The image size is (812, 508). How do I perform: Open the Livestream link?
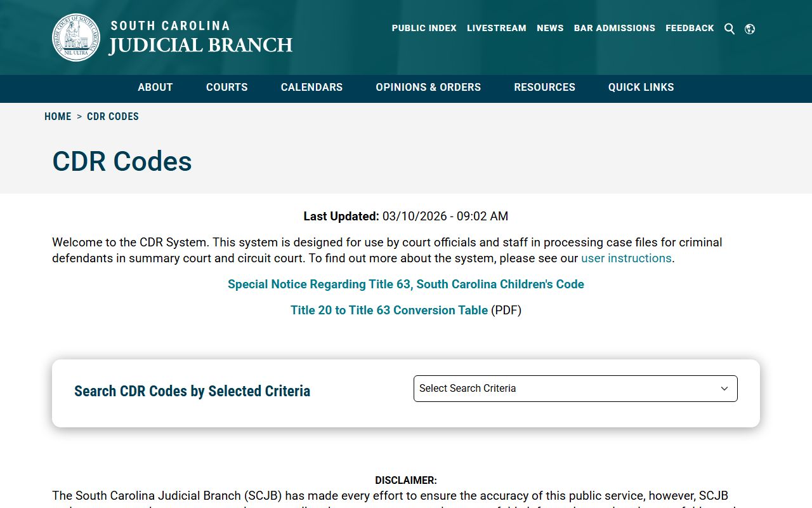497,28
